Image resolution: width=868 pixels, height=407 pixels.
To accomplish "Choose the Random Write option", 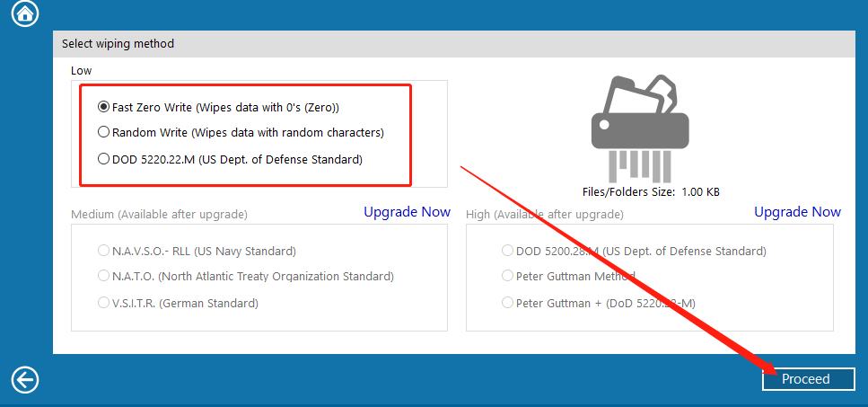I will [x=241, y=133].
